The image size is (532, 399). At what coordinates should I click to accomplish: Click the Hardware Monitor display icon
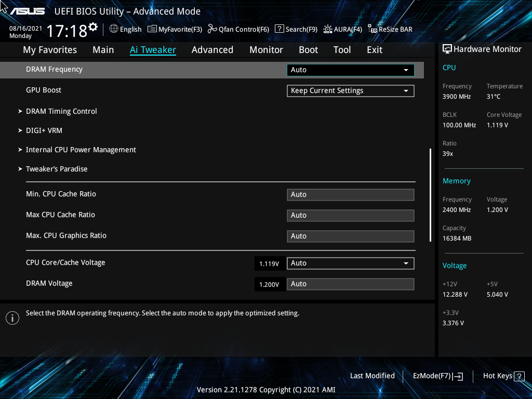point(447,49)
